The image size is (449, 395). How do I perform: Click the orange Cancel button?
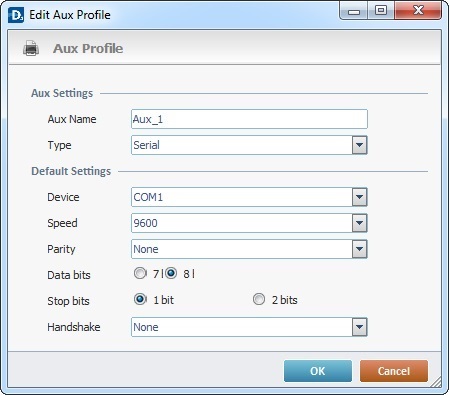394,371
